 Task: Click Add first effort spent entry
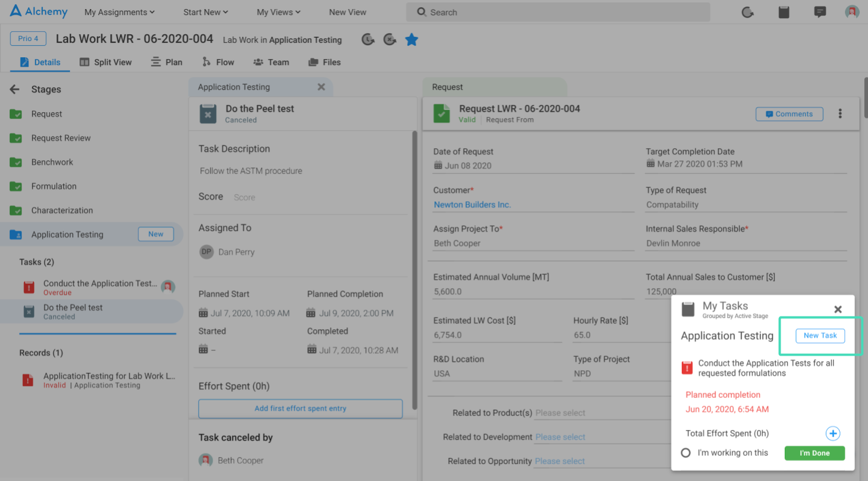tap(300, 409)
